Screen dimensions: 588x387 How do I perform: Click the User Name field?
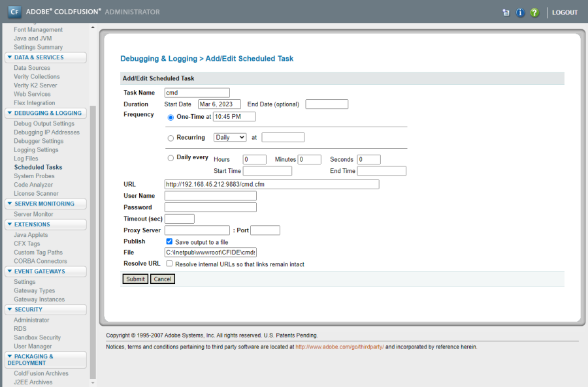[x=210, y=196]
